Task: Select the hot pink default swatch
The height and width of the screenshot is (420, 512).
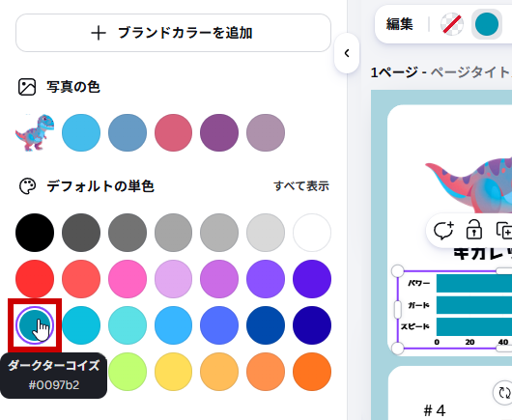Action: [128, 279]
